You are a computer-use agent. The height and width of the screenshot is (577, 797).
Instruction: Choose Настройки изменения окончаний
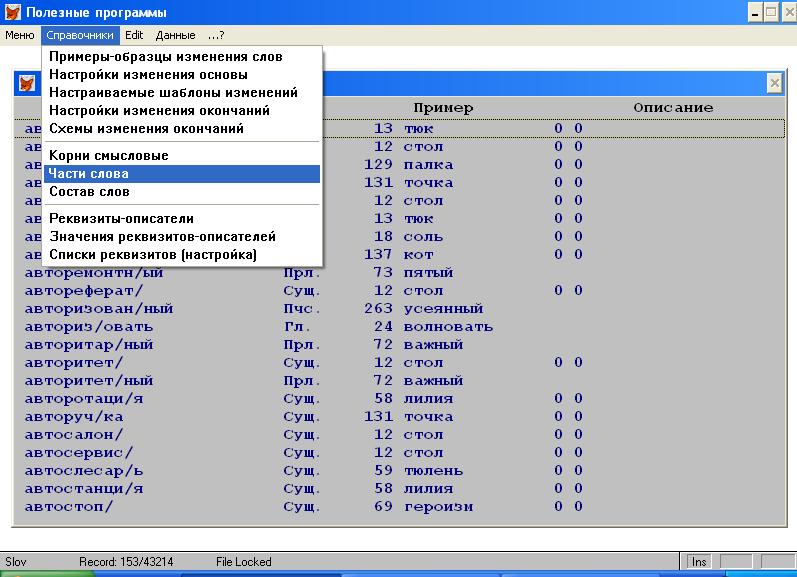(182, 110)
